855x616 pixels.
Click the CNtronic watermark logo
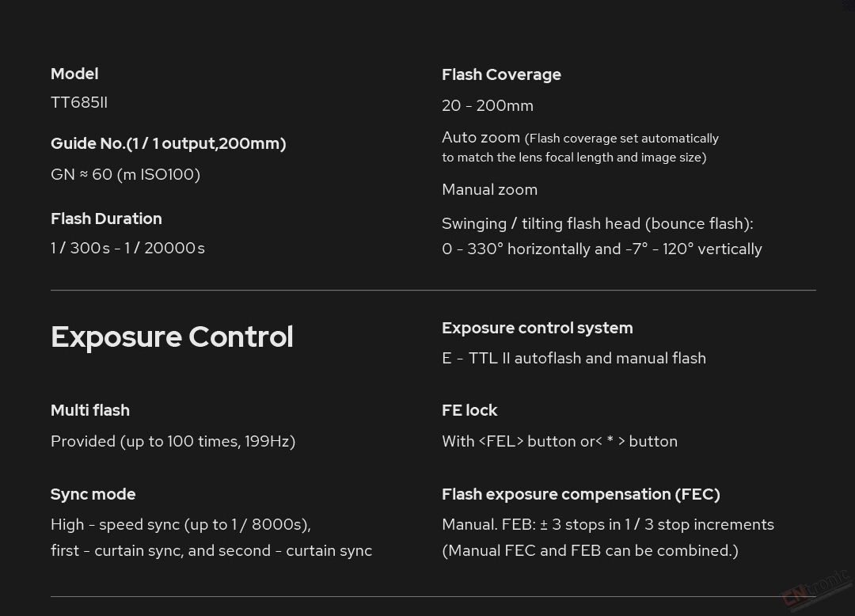(815, 587)
